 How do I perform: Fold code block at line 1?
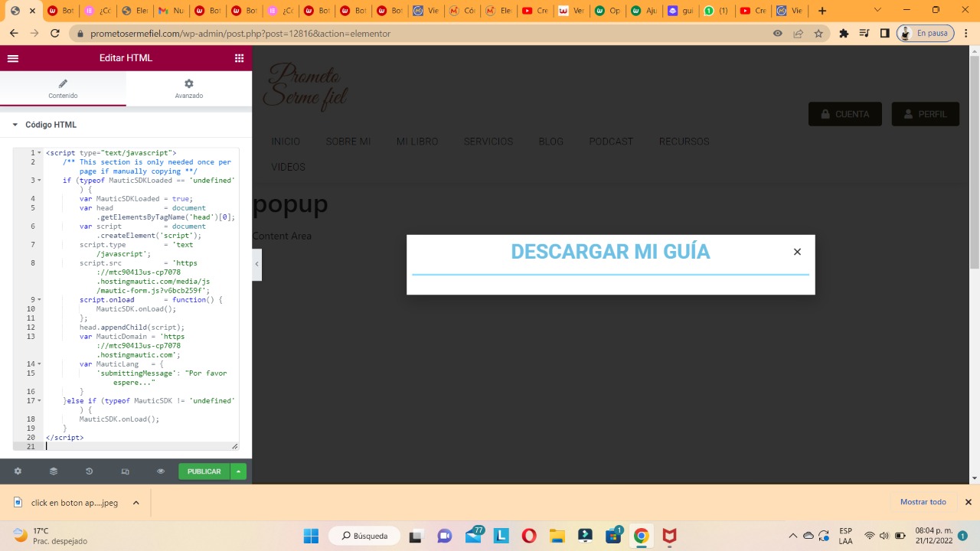[39, 153]
